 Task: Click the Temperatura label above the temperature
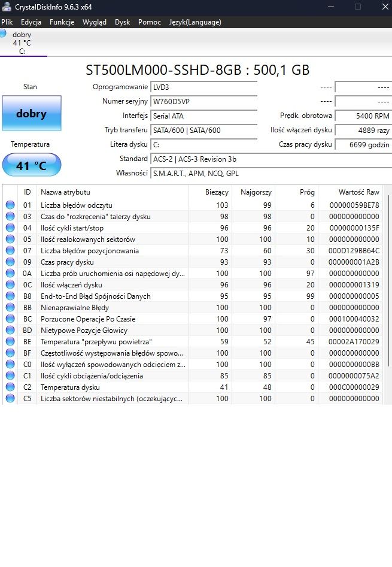click(x=30, y=144)
